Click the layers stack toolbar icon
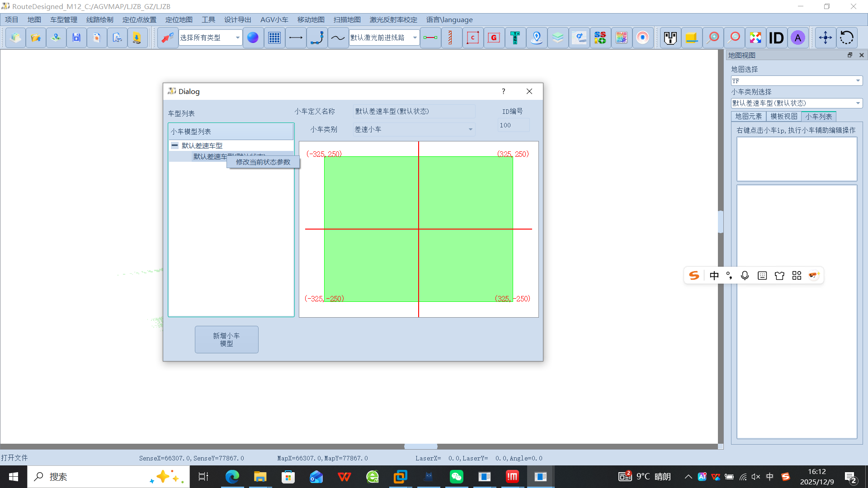 (x=558, y=38)
